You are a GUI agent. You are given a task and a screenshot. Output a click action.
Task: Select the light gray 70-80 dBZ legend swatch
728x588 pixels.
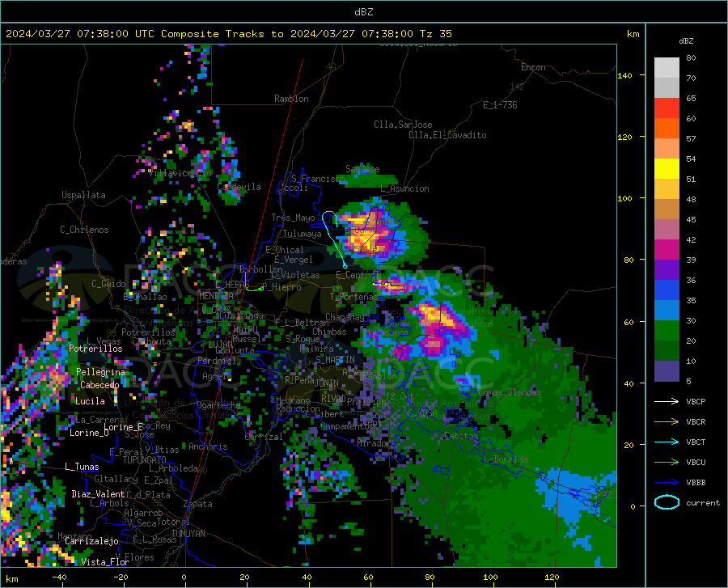(667, 68)
